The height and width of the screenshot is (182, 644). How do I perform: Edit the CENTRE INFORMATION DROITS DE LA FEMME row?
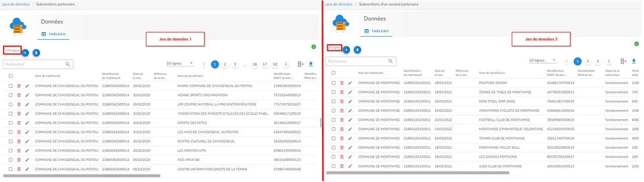tap(28, 169)
